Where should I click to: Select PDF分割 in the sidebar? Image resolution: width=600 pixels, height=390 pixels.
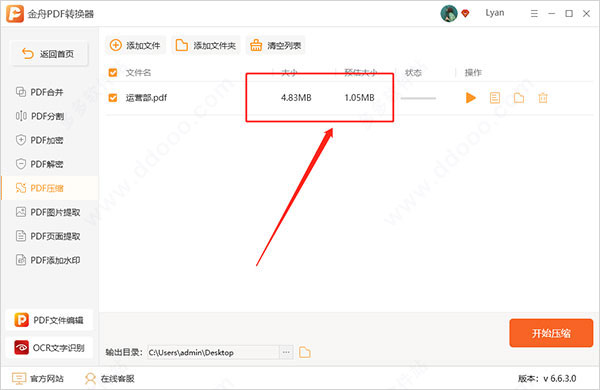[x=50, y=116]
